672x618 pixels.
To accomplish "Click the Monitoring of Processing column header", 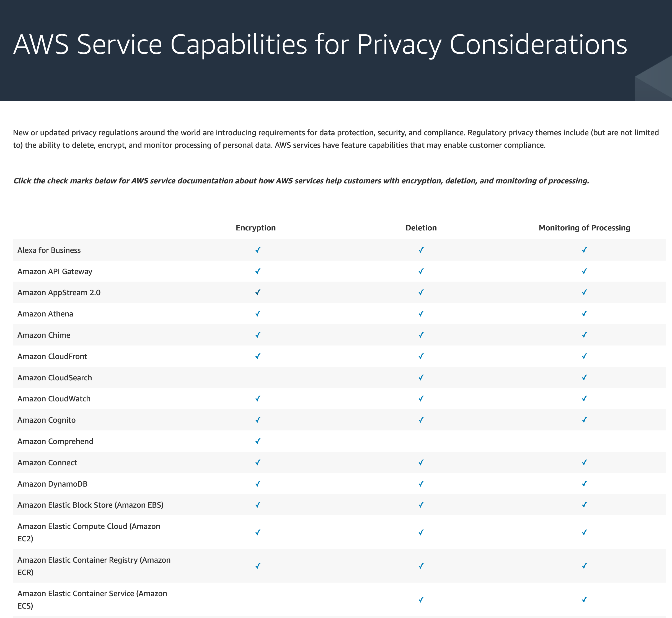I will (x=584, y=228).
